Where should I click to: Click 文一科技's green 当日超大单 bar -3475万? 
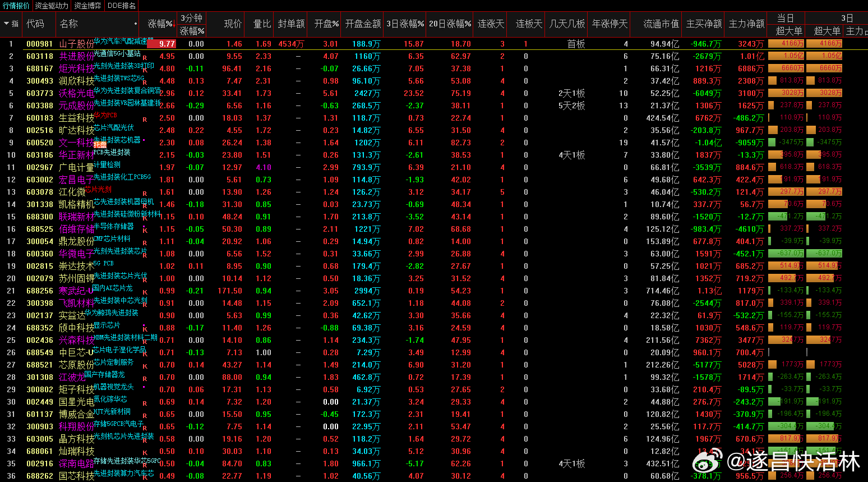coord(786,142)
